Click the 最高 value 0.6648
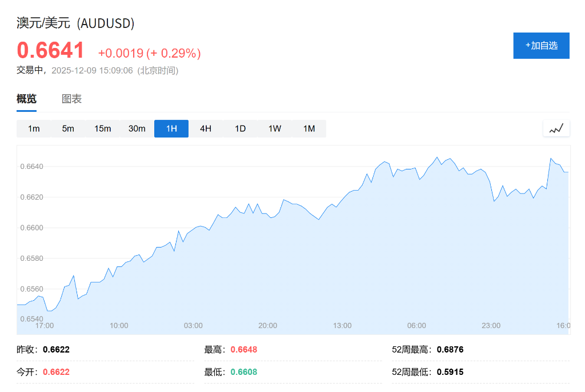The height and width of the screenshot is (392, 585). pyautogui.click(x=244, y=349)
